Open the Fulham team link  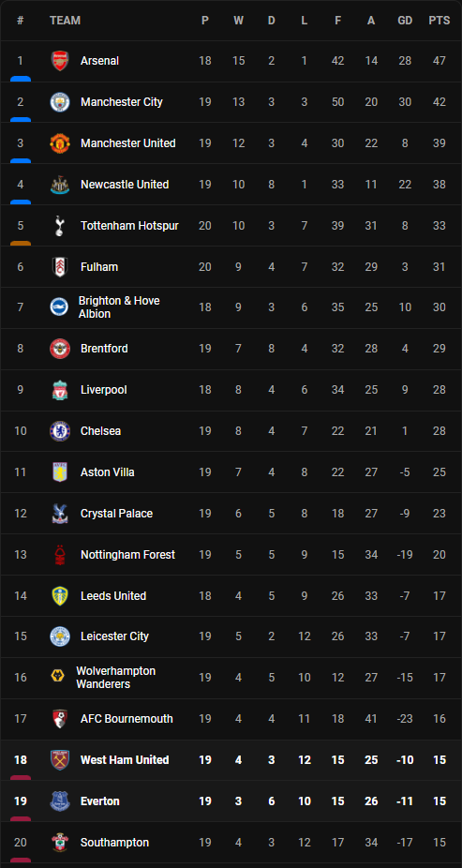click(99, 267)
